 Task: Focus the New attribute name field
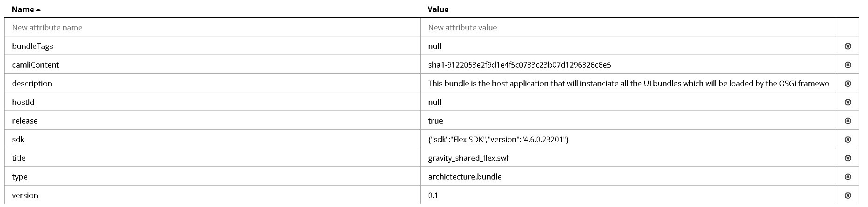point(212,28)
